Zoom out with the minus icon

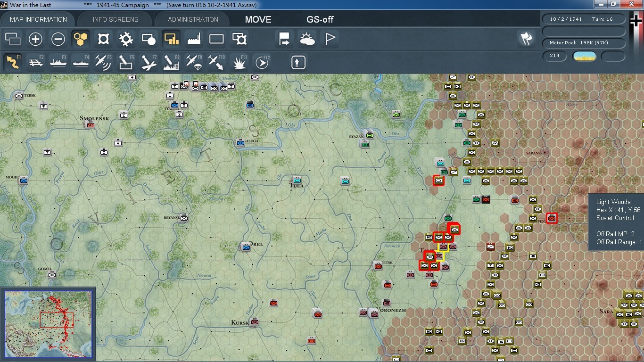(x=58, y=39)
